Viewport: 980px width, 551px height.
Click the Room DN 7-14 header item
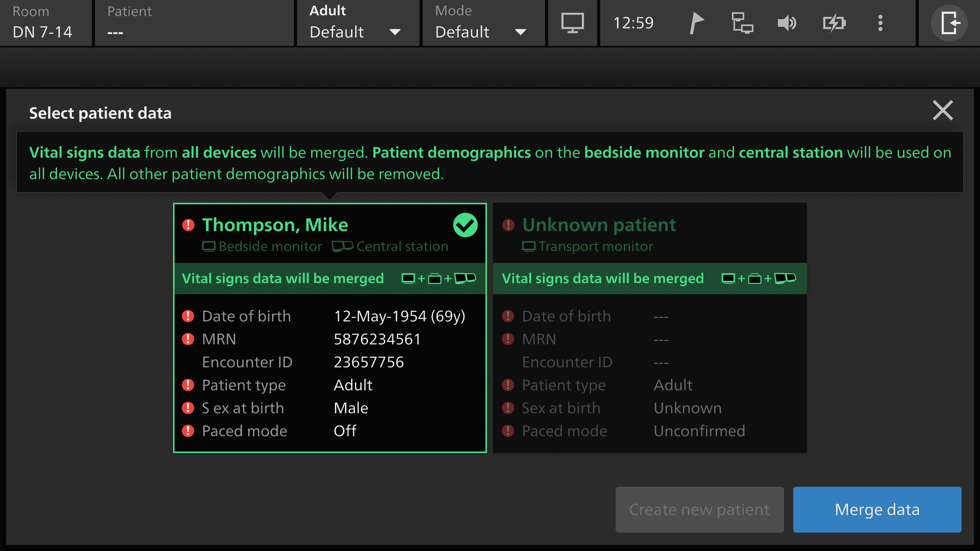click(x=45, y=23)
